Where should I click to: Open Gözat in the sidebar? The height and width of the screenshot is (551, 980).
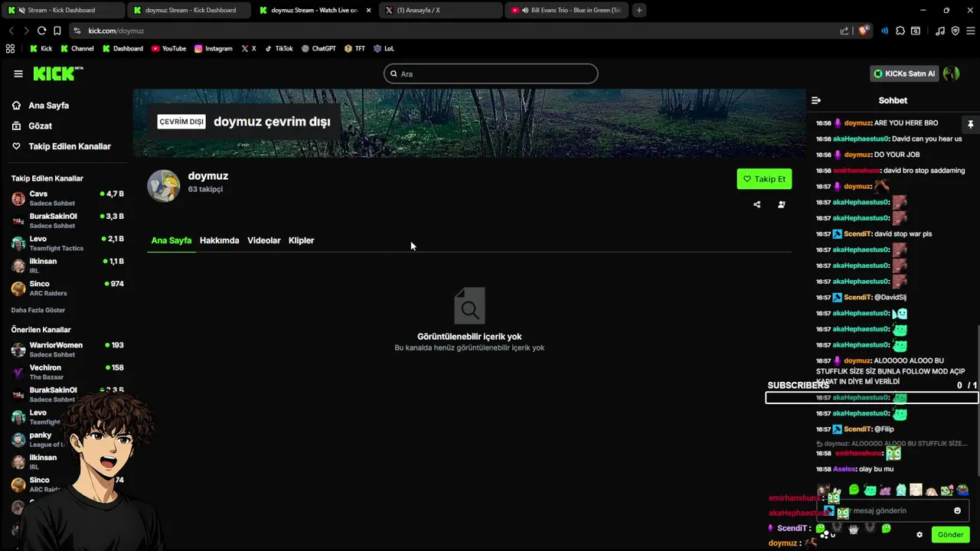pyautogui.click(x=40, y=126)
